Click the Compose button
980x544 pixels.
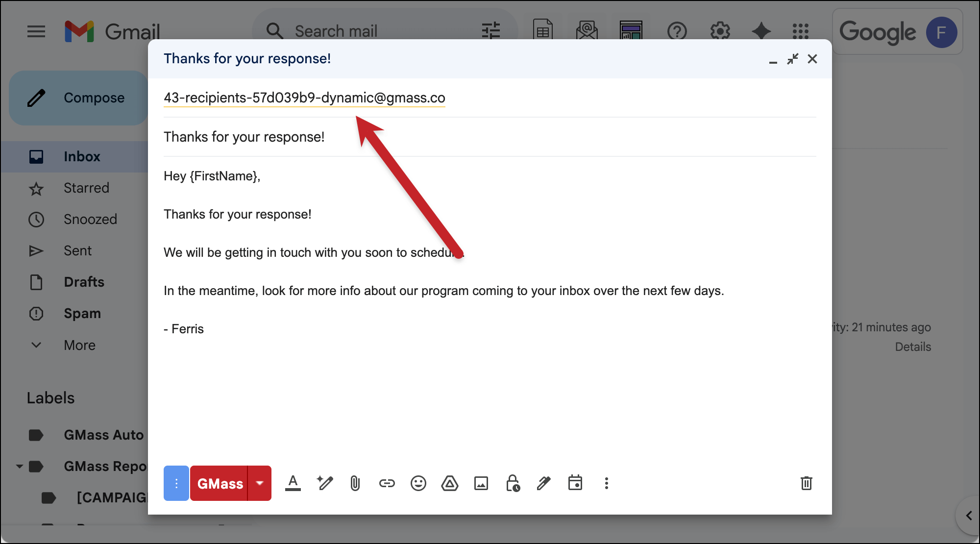tap(78, 98)
